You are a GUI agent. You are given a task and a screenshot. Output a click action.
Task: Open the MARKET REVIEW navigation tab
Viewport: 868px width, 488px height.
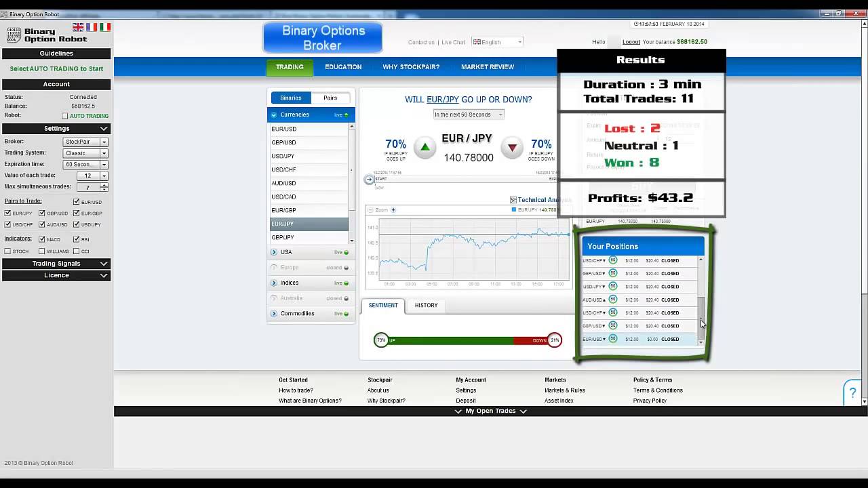488,67
